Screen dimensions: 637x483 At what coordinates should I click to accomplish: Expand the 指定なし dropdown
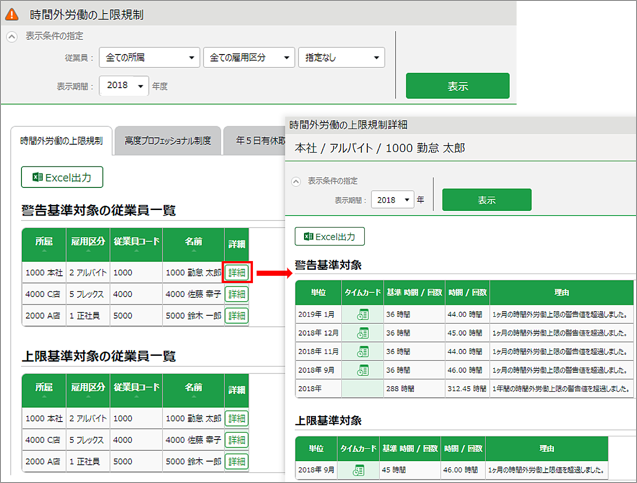341,57
